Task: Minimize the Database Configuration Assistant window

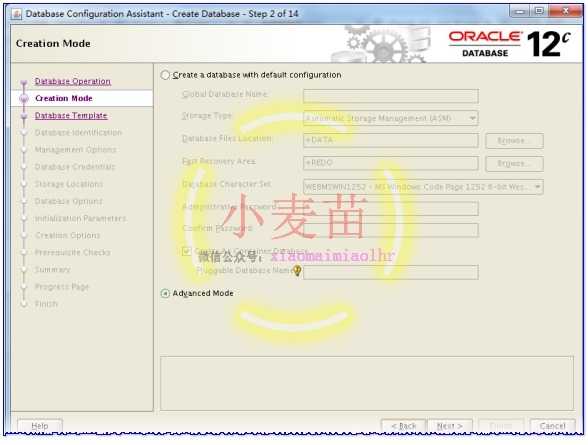Action: [520, 12]
